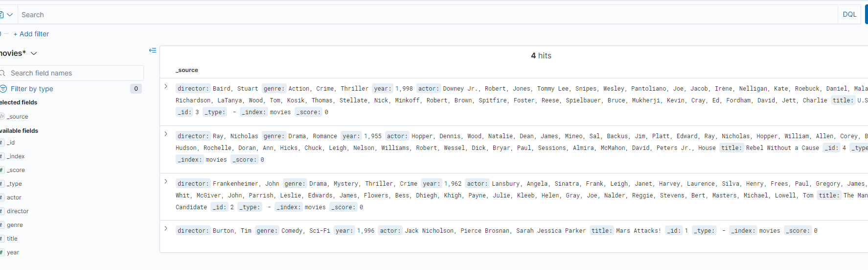Select the _id available field
Screen dimensions: 868x270
(11, 143)
